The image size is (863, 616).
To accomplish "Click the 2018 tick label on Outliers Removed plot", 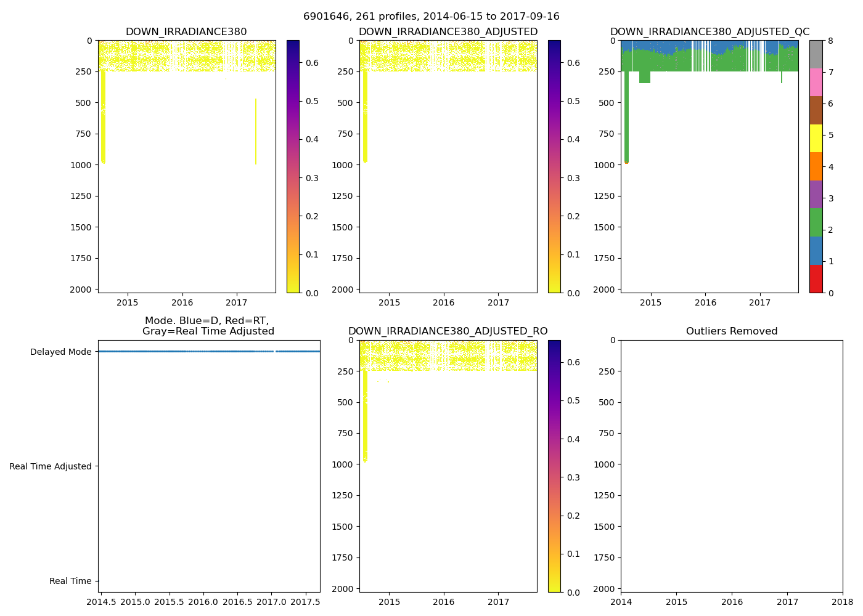I will point(843,602).
